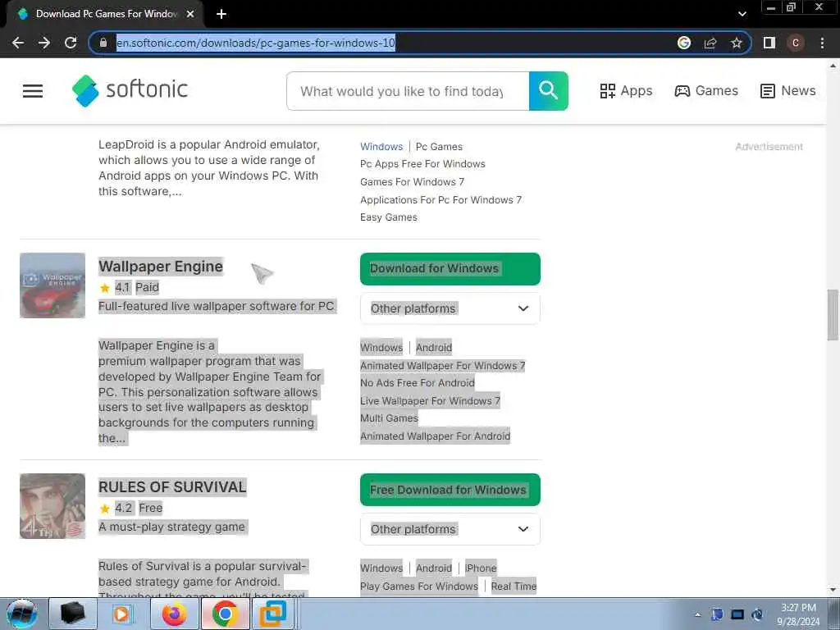Viewport: 840px width, 630px height.
Task: Open the media player taskbar icon
Action: coord(121,614)
